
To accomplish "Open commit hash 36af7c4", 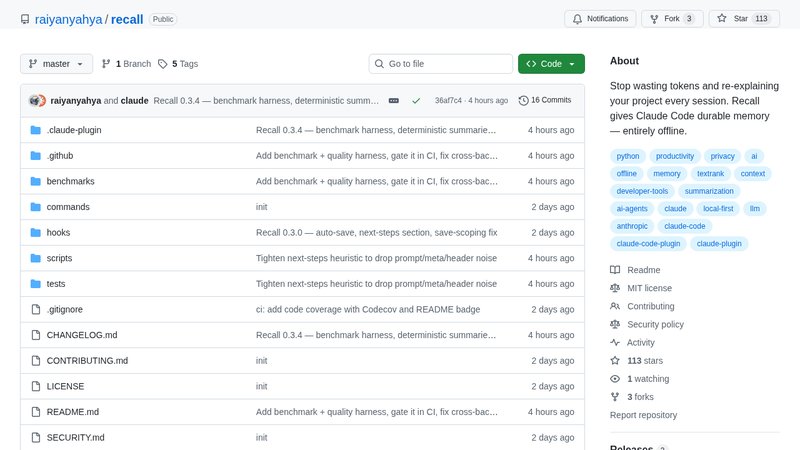I will click(448, 101).
